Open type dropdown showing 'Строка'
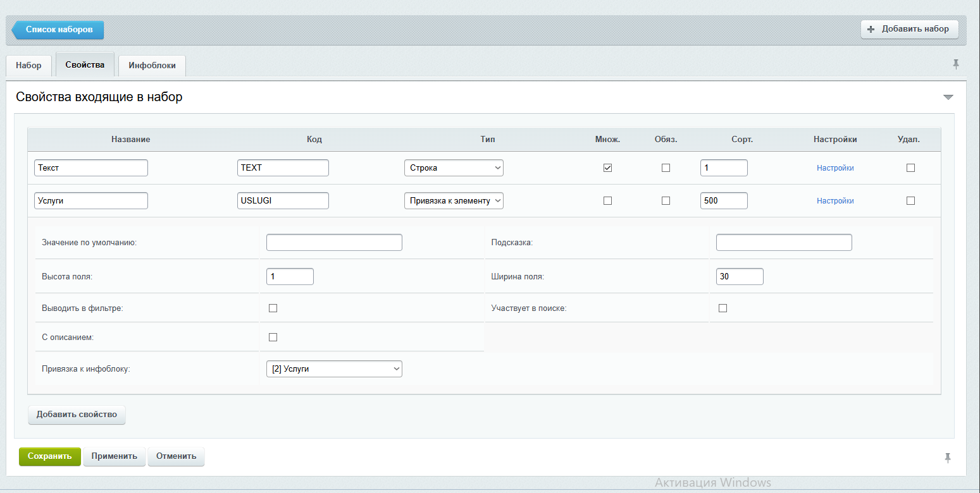980x493 pixels. point(454,168)
